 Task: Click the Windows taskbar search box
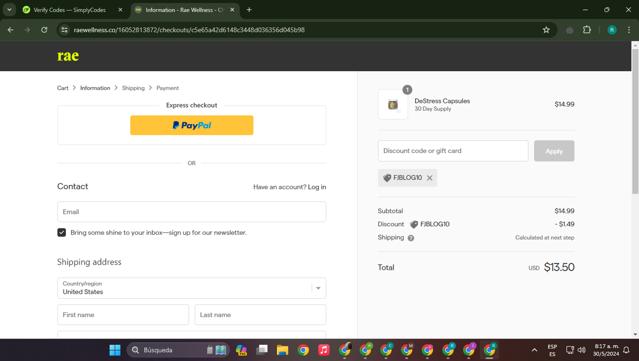pos(178,350)
